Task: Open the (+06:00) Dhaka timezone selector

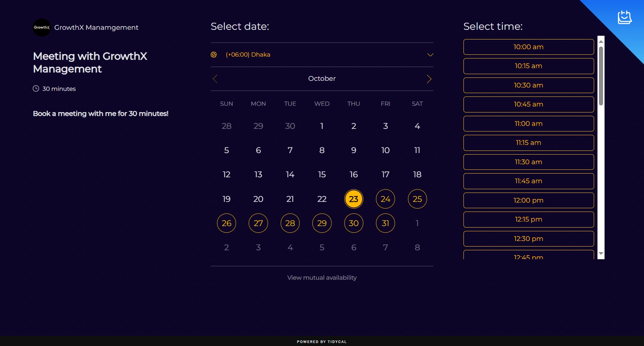Action: [248, 55]
